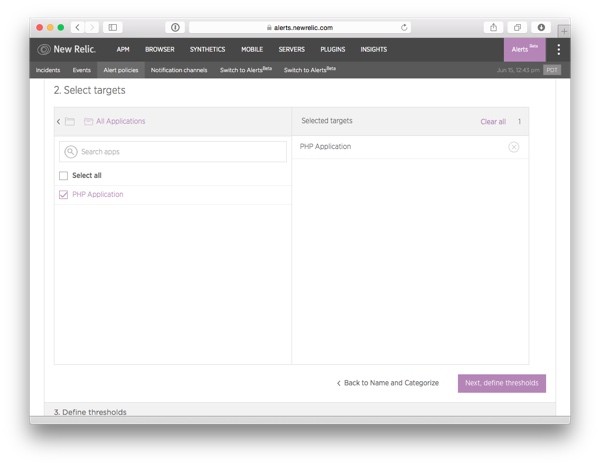The image size is (600, 467).
Task: Open the BROWSER menu
Action: click(160, 49)
